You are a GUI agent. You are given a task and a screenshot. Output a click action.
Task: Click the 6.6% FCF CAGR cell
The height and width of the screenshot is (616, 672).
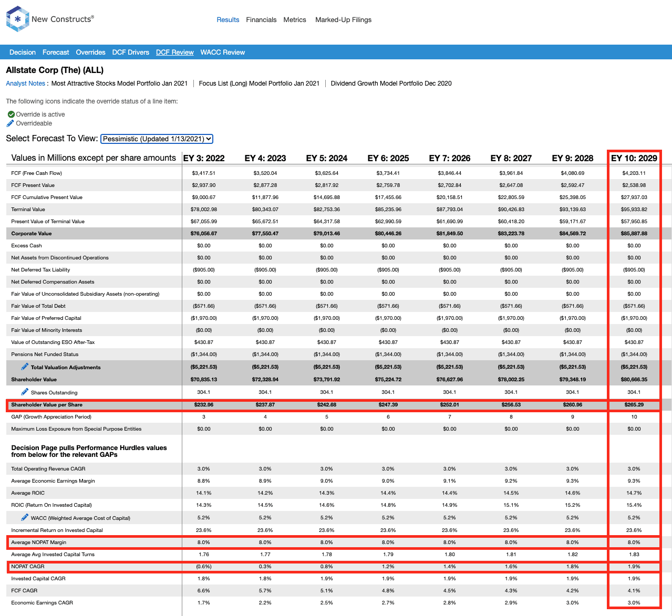(x=204, y=591)
